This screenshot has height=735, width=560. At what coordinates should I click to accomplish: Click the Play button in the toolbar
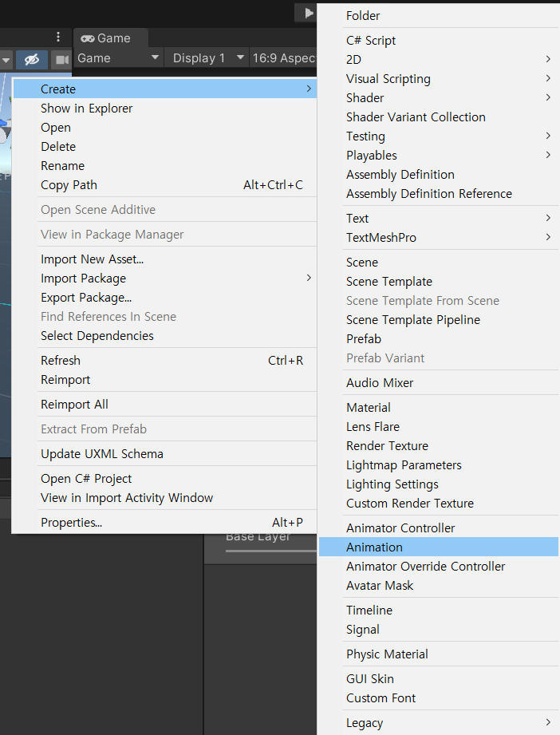pyautogui.click(x=307, y=13)
